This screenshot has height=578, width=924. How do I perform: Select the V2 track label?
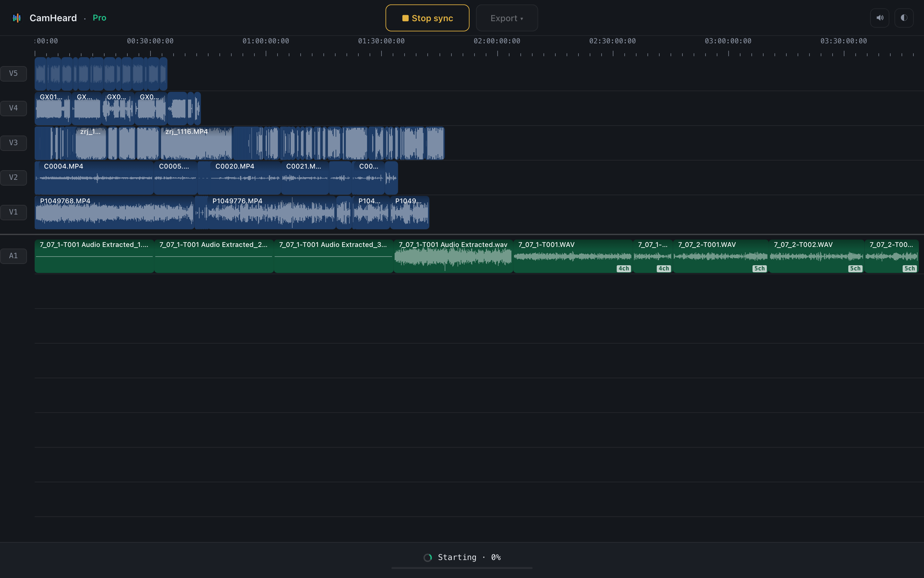pos(13,177)
